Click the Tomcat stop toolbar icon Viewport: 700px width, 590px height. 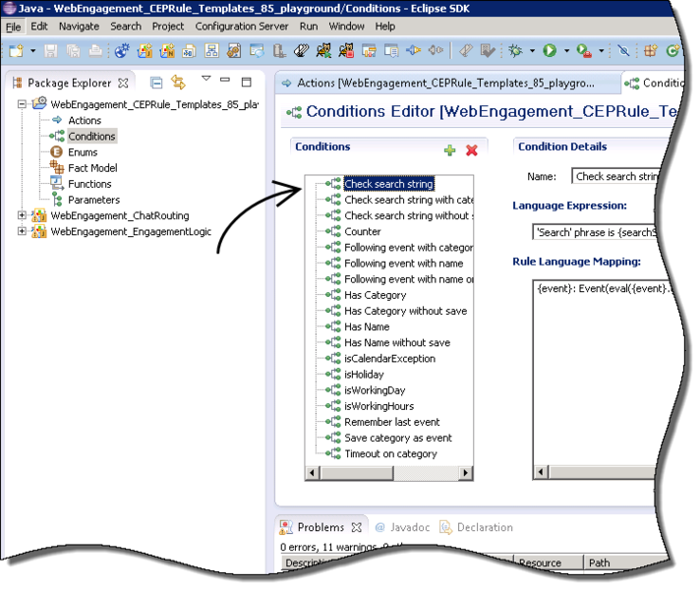click(346, 51)
